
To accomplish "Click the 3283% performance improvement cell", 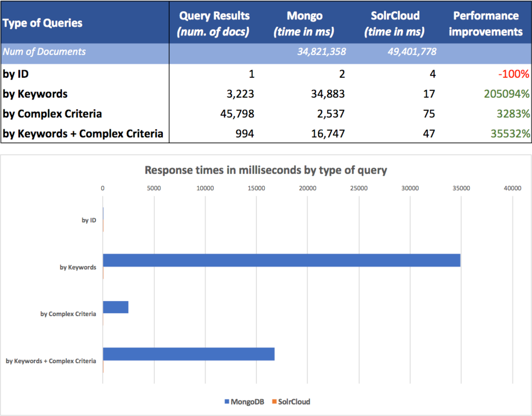I will pos(513,114).
